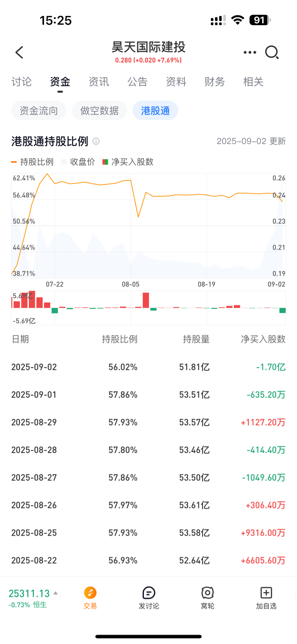Image resolution: width=297 pixels, height=644 pixels.
Task: Select the 2025-08-28 row date
Action: (34, 450)
